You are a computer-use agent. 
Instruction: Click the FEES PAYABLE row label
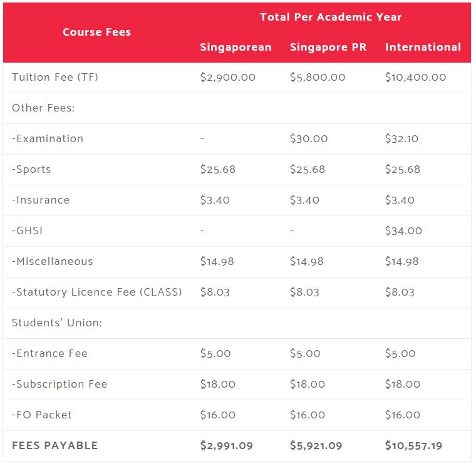(55, 446)
